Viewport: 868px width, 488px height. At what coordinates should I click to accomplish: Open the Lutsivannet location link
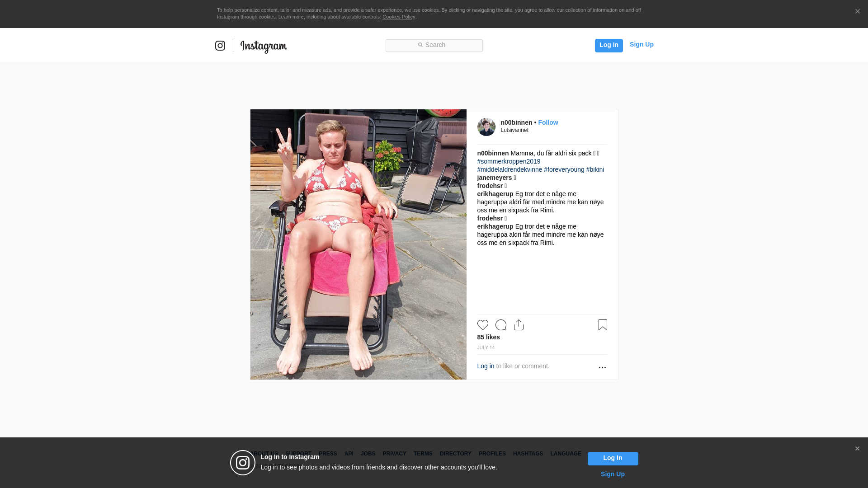(x=514, y=130)
